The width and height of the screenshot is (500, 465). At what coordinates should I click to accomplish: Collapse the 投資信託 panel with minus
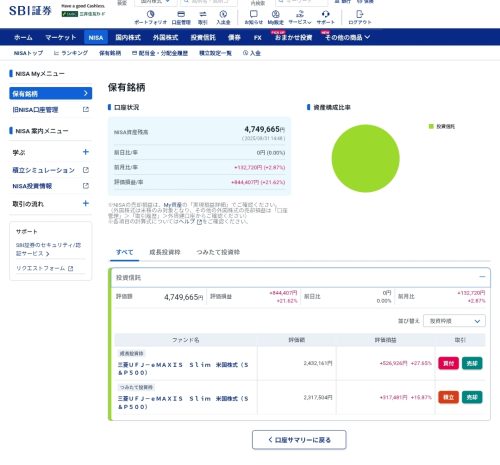tap(482, 277)
